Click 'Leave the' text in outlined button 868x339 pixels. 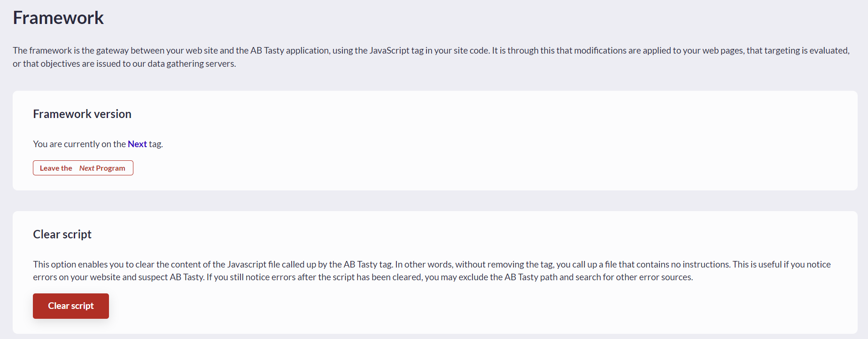pos(56,168)
